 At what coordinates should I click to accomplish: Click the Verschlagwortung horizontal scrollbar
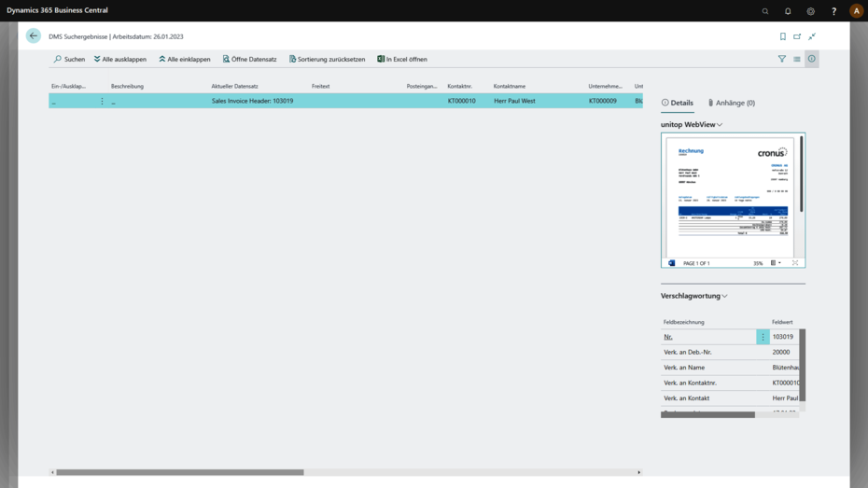tap(707, 415)
